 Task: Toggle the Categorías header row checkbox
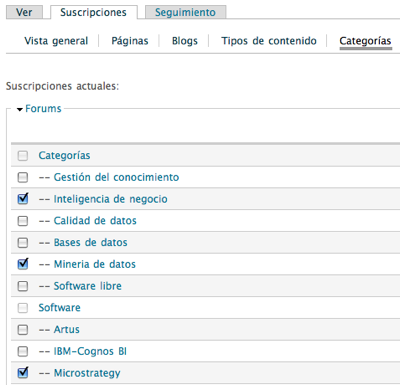[x=23, y=155]
